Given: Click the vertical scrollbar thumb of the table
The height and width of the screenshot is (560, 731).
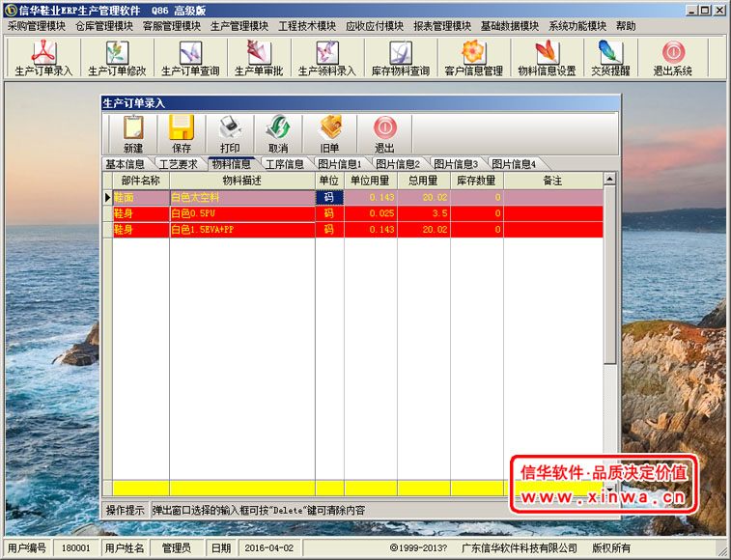Looking at the screenshot, I should coord(609,274).
